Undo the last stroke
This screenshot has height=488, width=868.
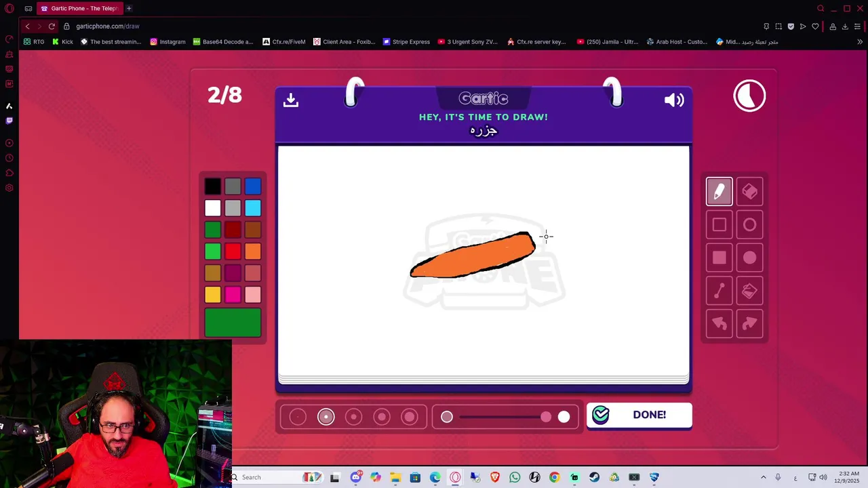[x=719, y=324]
